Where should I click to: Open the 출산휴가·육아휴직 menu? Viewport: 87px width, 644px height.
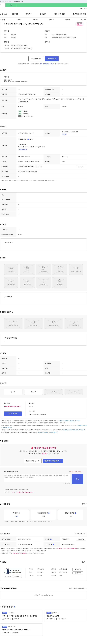click(79, 14)
